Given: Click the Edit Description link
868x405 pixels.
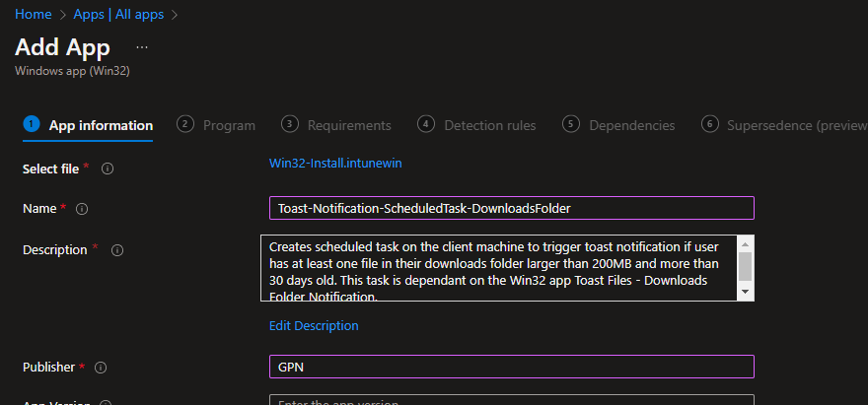Looking at the screenshot, I should pos(314,325).
